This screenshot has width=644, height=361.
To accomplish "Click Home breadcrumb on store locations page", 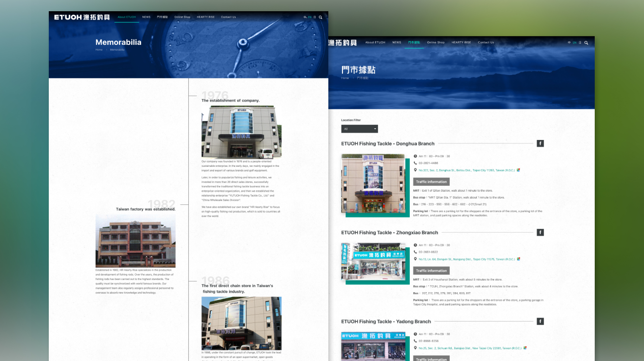I will pos(345,78).
